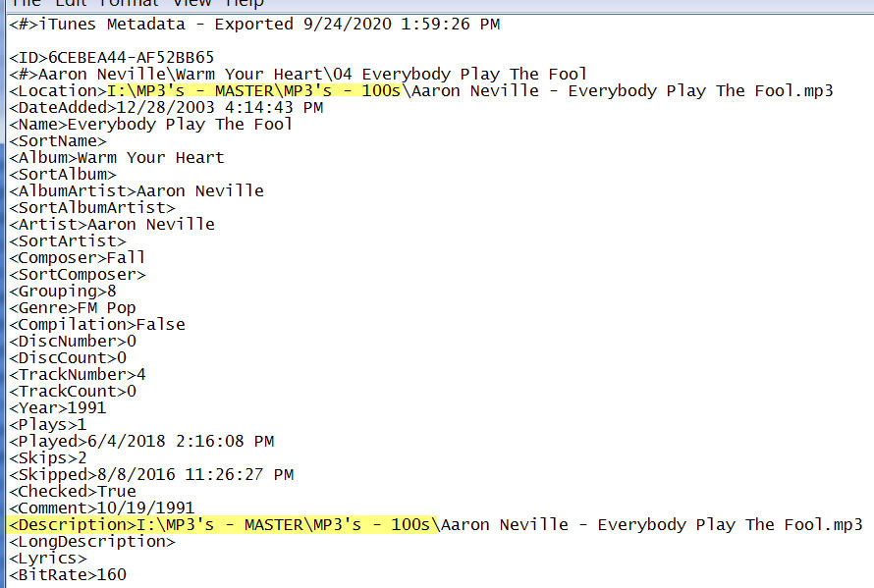Click the Name line Everybody Play The Fool
Viewport: 874px width, 588px height.
pyautogui.click(x=150, y=125)
